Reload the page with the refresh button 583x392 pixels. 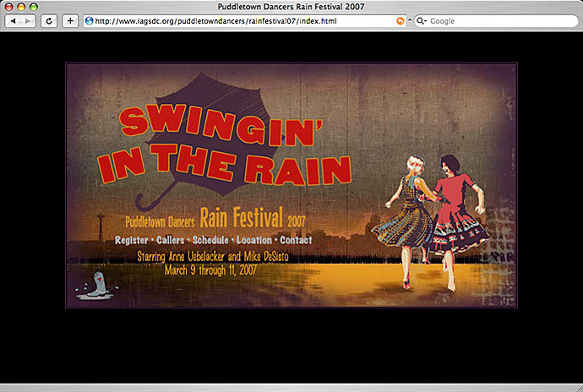click(49, 21)
